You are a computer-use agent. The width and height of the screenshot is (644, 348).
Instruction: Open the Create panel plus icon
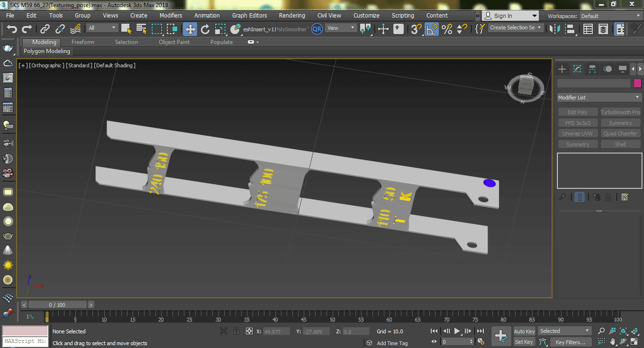562,69
